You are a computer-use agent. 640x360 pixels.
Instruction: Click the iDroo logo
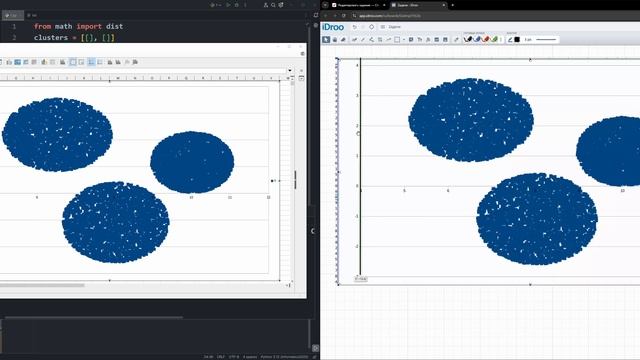point(333,27)
